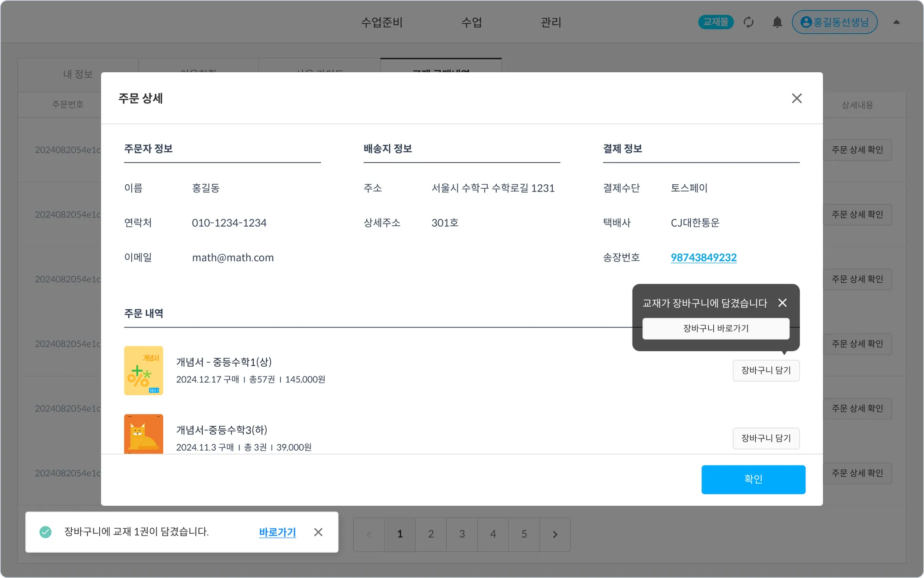Open the 관리 menu
This screenshot has height=578, width=924.
(x=551, y=22)
